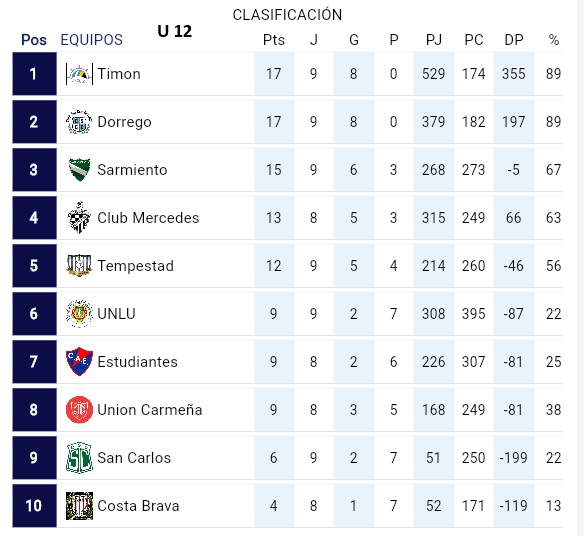Click the Costa Brava crest icon
Image resolution: width=584 pixels, height=536 pixels.
click(x=79, y=506)
